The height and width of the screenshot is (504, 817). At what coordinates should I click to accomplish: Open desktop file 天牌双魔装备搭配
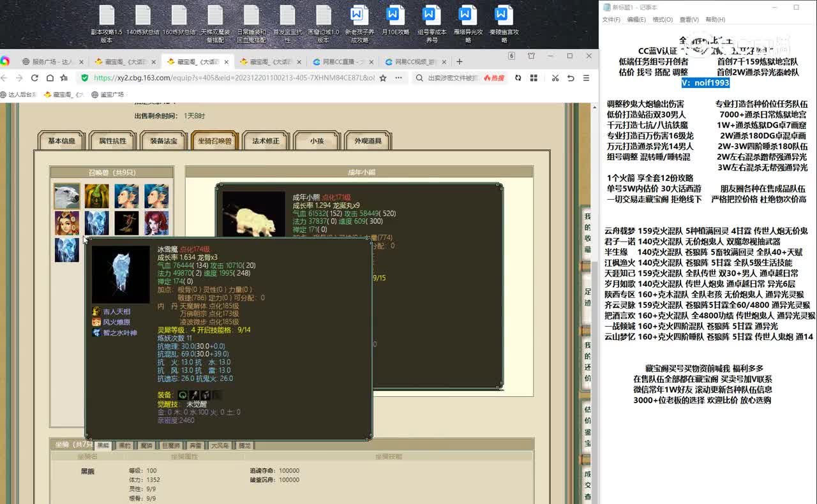tap(215, 24)
